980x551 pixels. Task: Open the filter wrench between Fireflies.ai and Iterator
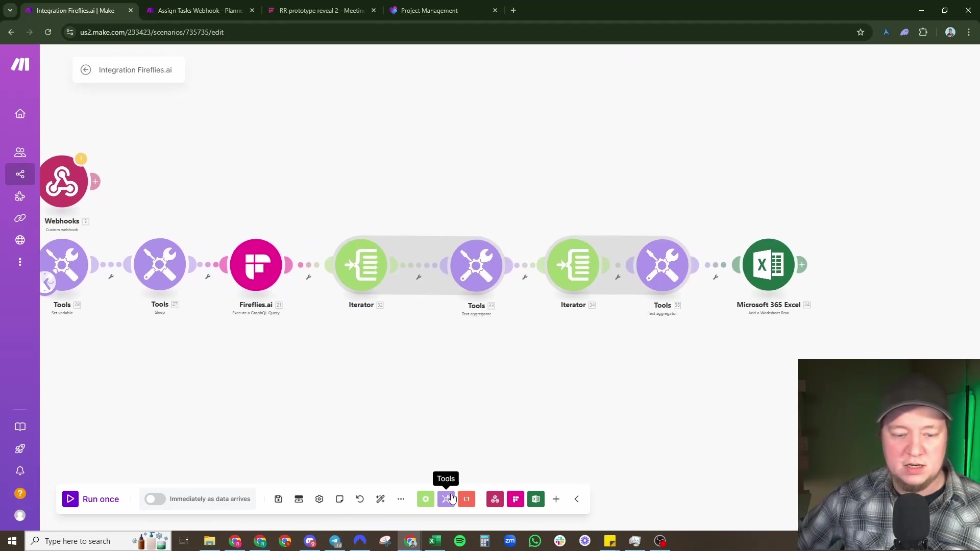pyautogui.click(x=308, y=277)
